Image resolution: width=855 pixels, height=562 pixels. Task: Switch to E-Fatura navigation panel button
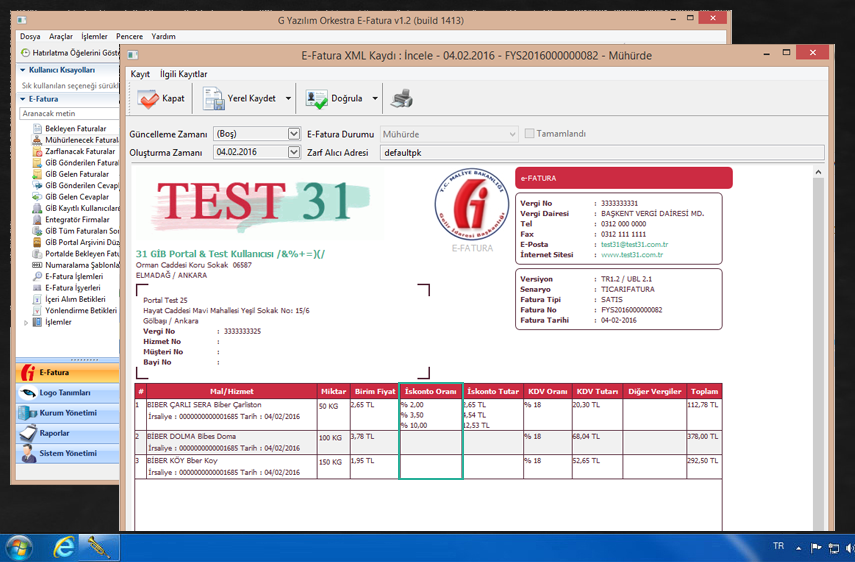click(x=68, y=373)
